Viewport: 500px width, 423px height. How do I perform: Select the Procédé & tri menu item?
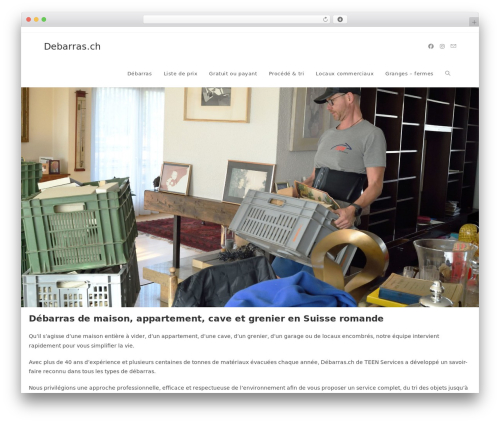(x=286, y=74)
